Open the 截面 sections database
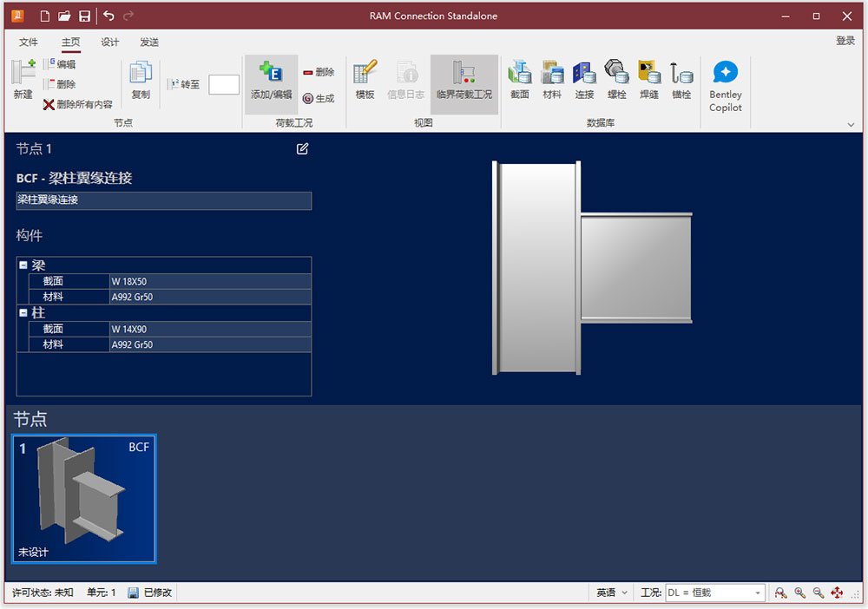868x609 pixels. 520,81
